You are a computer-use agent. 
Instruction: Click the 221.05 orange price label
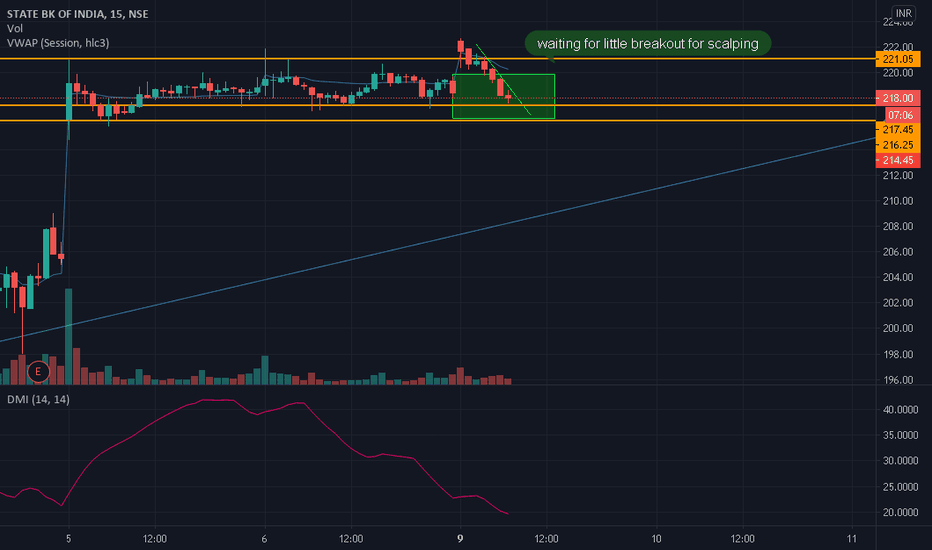[x=898, y=59]
